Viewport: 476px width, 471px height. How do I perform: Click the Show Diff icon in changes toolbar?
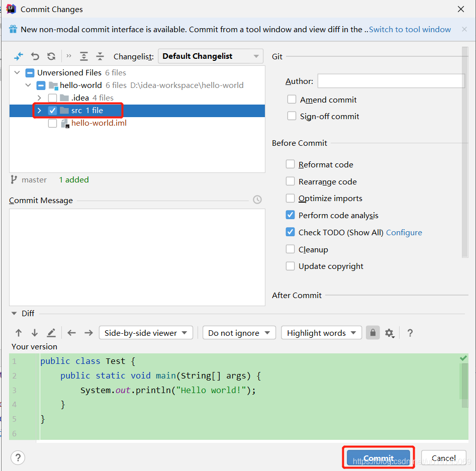[x=19, y=56]
